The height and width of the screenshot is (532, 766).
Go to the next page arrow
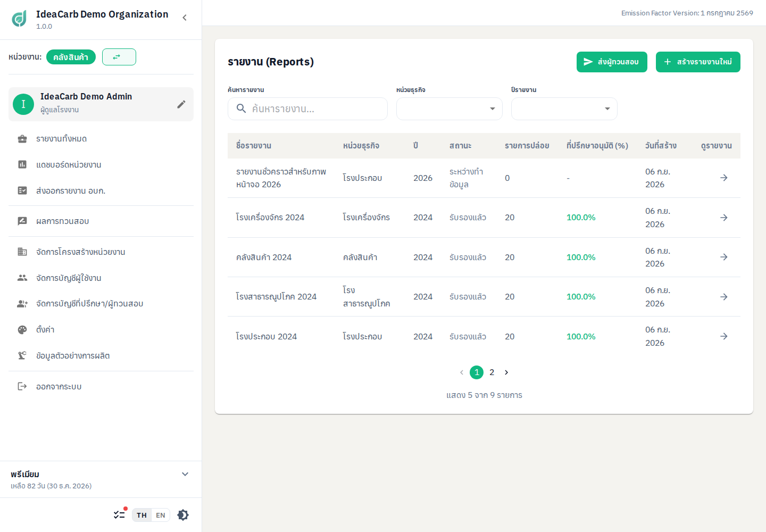[x=506, y=372]
